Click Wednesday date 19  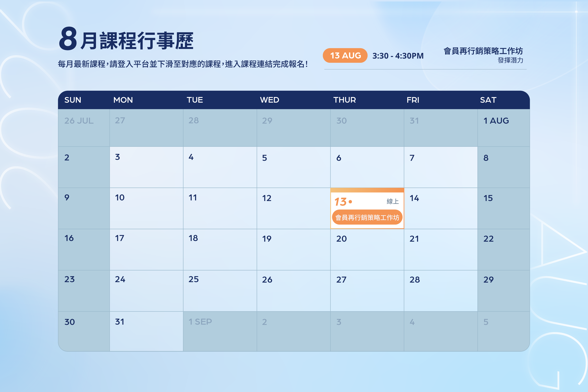tap(267, 239)
